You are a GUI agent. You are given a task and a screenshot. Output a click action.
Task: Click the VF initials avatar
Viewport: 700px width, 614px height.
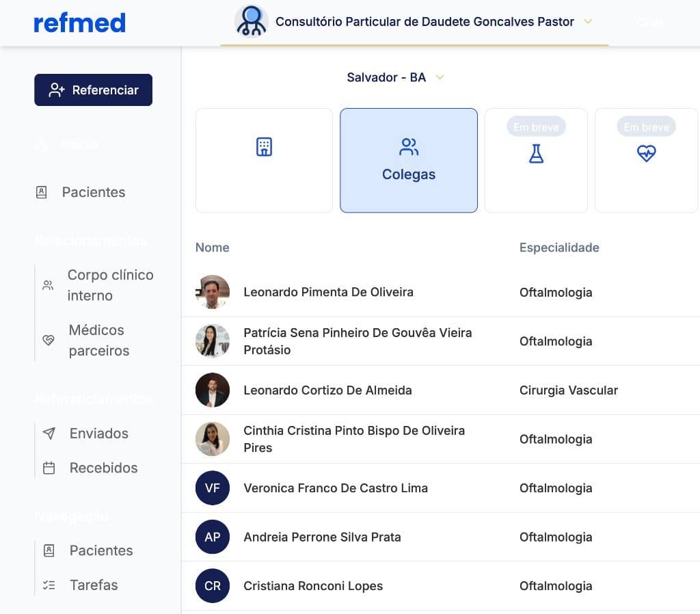pos(213,488)
